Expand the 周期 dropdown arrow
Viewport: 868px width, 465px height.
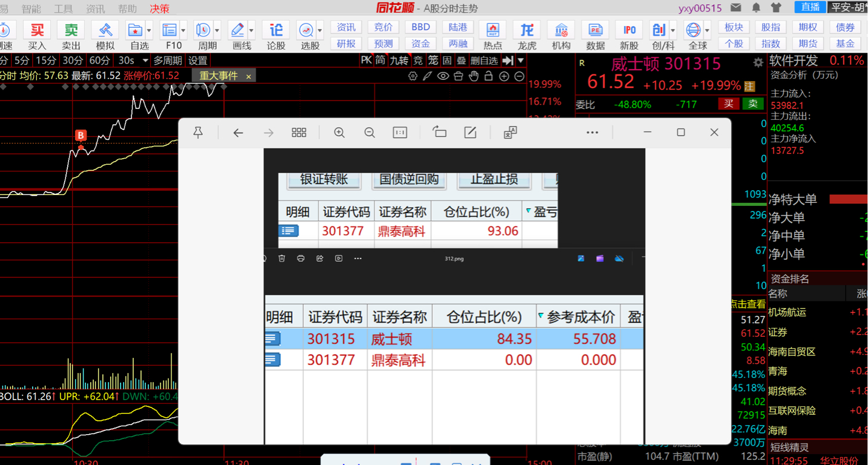pos(217,30)
